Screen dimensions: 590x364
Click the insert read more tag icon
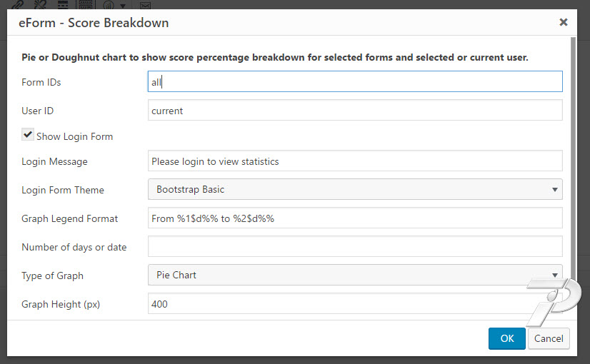tap(63, 4)
